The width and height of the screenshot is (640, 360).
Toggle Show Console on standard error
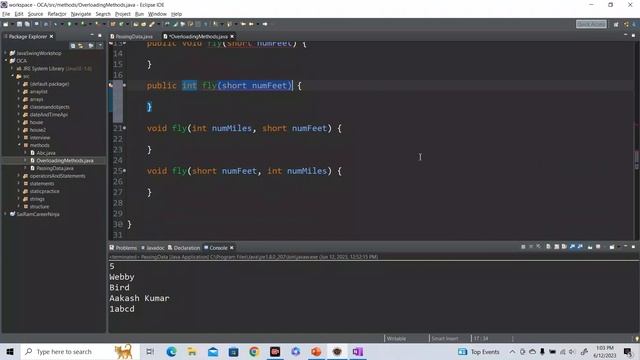click(580, 247)
